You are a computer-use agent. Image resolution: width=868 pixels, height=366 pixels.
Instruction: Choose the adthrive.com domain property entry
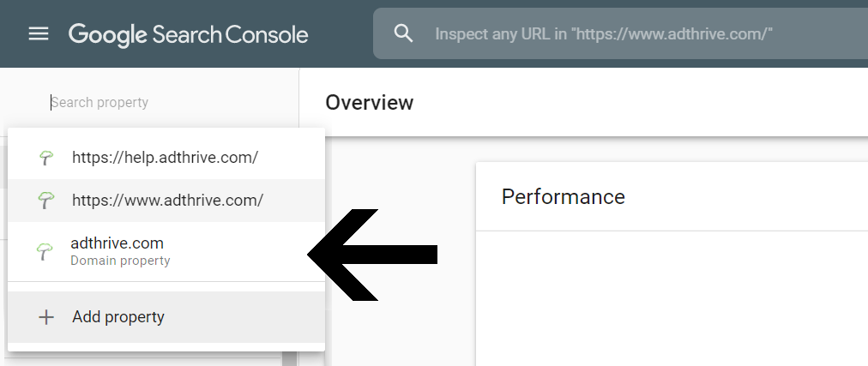tap(166, 251)
